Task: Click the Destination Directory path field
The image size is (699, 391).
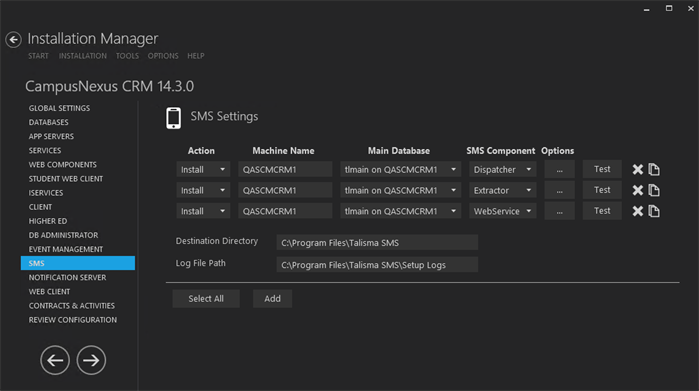Action: pos(377,243)
